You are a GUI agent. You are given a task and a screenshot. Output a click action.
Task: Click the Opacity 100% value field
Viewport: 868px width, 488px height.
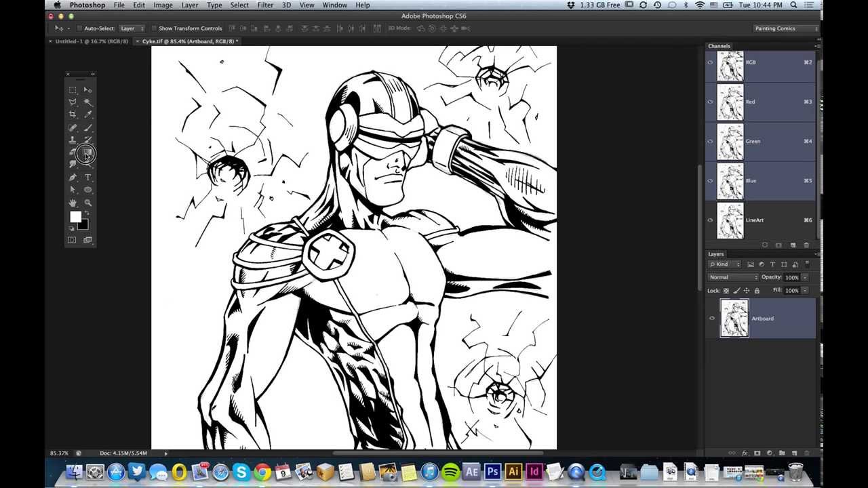[x=792, y=277]
